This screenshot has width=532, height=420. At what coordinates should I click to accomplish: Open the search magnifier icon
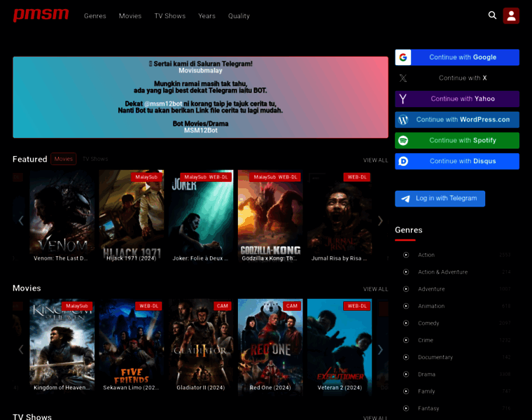tap(492, 15)
